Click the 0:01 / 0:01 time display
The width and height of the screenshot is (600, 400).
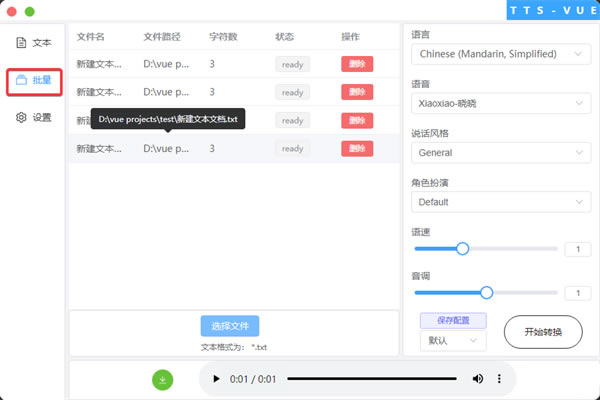(253, 379)
